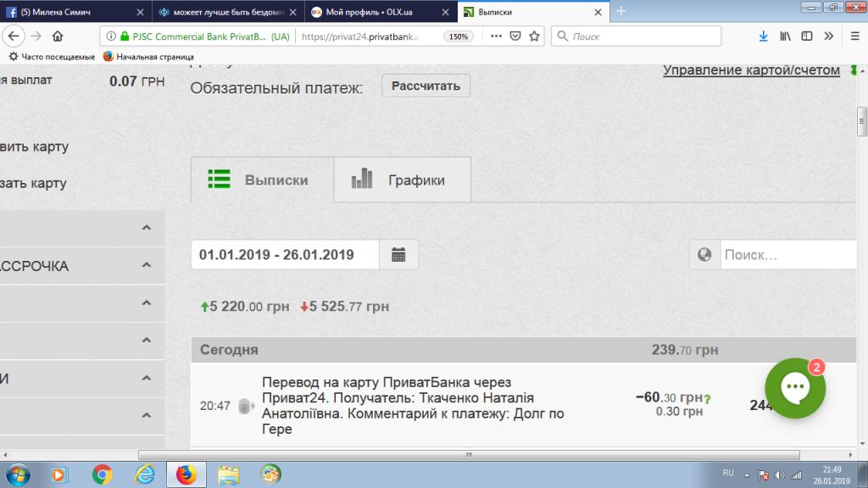Click the horizontal scrollbar right arrow
The image size is (868, 488).
851,455
